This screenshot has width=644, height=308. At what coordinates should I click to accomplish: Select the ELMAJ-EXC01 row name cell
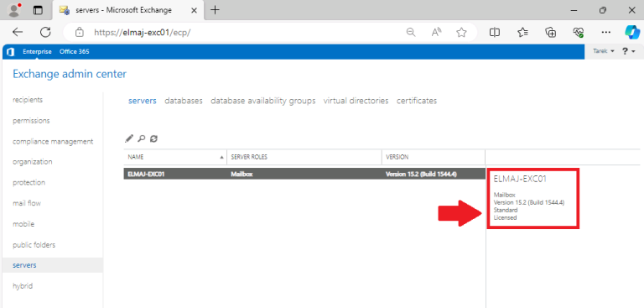coord(146,174)
